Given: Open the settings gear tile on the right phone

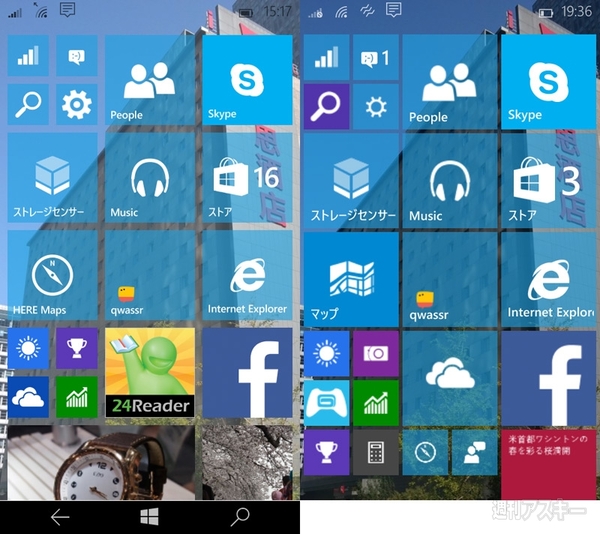Looking at the screenshot, I should pyautogui.click(x=376, y=107).
